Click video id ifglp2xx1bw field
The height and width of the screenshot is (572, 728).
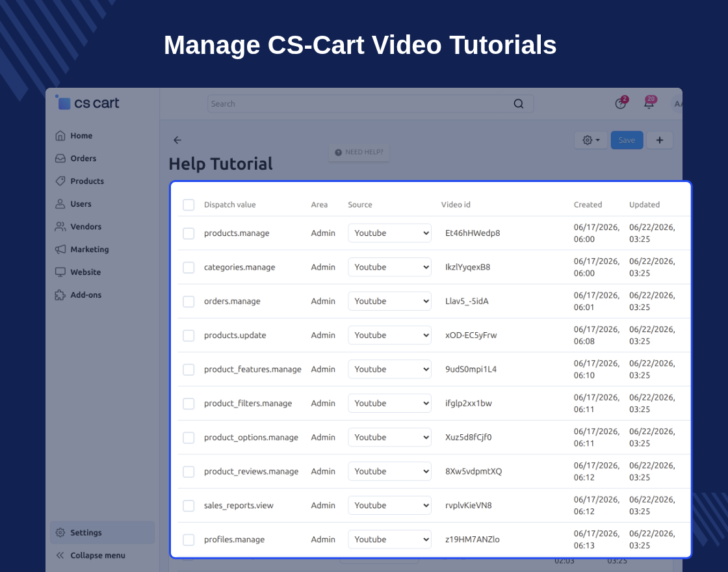click(x=469, y=403)
